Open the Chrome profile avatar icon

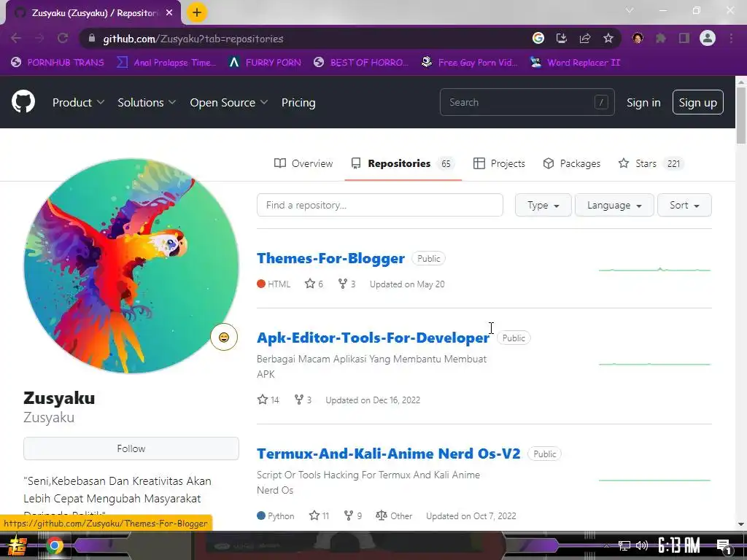(x=708, y=38)
